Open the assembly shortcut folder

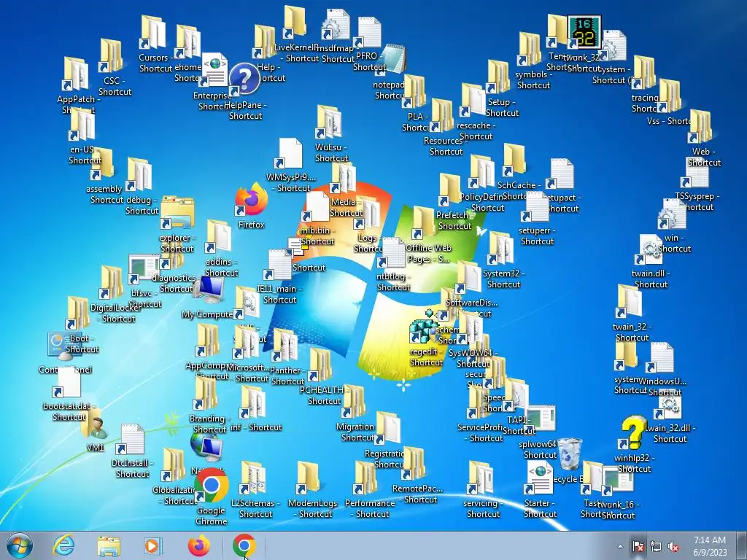coord(102,165)
